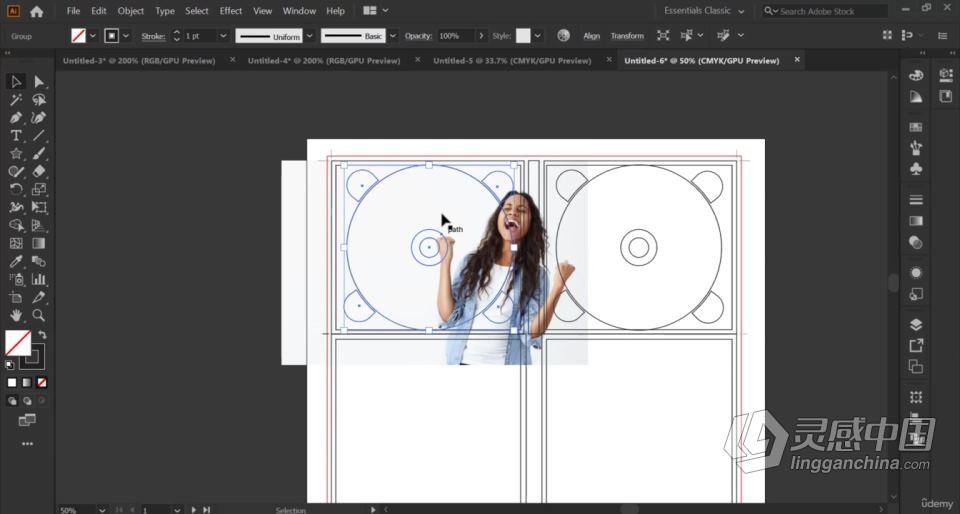
Task: Choose the Perspective Grid tool
Action: [x=39, y=225]
